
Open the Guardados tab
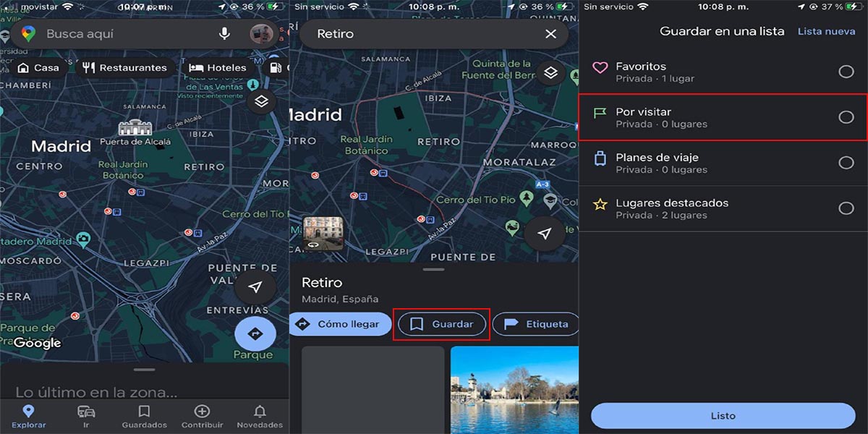point(144,417)
